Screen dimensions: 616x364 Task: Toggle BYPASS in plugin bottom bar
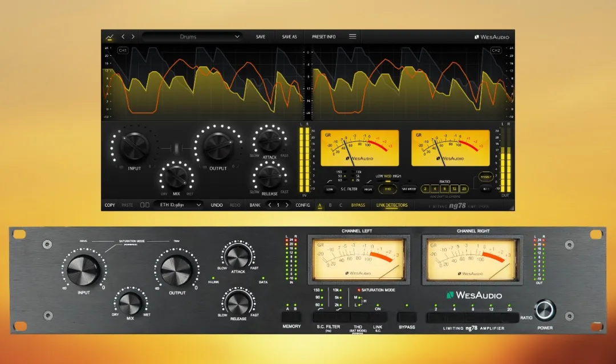[358, 205]
